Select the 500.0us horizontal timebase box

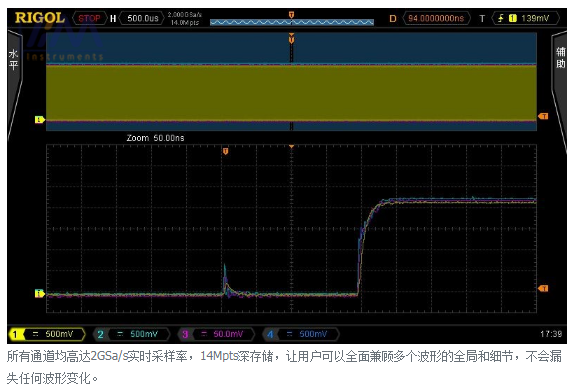coord(142,18)
